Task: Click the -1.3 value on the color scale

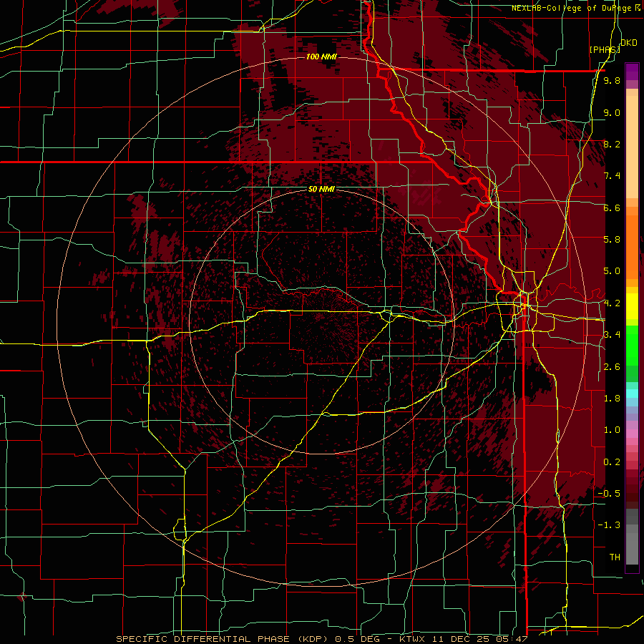Action: tap(610, 525)
